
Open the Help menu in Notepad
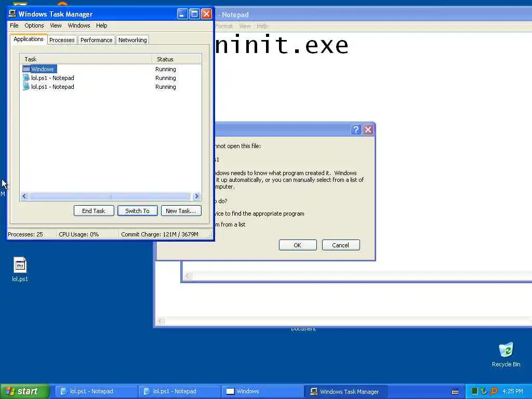click(x=262, y=26)
